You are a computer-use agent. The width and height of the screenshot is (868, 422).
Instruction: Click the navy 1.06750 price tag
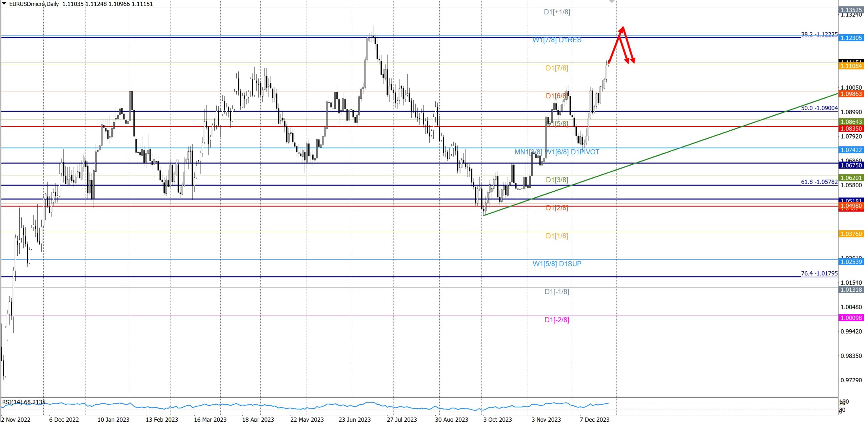(x=851, y=165)
